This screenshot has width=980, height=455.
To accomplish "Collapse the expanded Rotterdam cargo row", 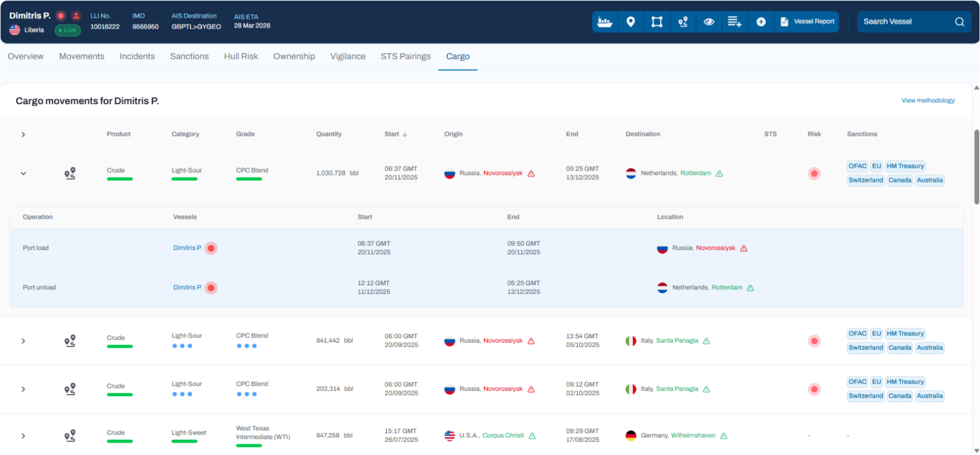I will pyautogui.click(x=23, y=174).
